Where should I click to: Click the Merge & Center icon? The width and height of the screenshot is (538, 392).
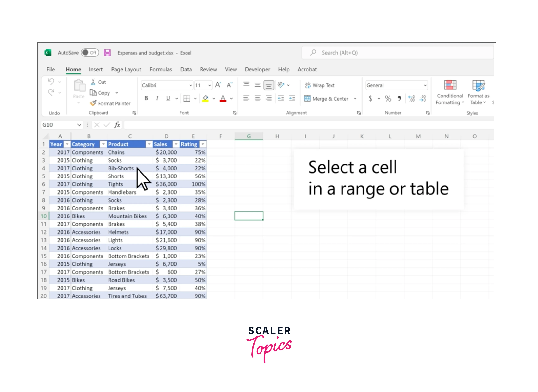coord(307,99)
